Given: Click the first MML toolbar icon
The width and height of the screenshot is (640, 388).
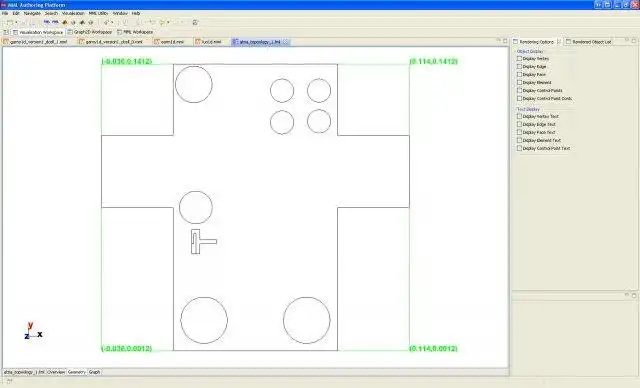Looking at the screenshot, I should (x=47, y=22).
